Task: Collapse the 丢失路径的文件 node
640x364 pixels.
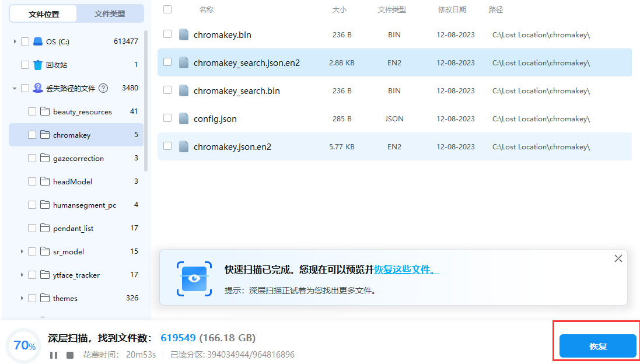Action: pos(14,88)
